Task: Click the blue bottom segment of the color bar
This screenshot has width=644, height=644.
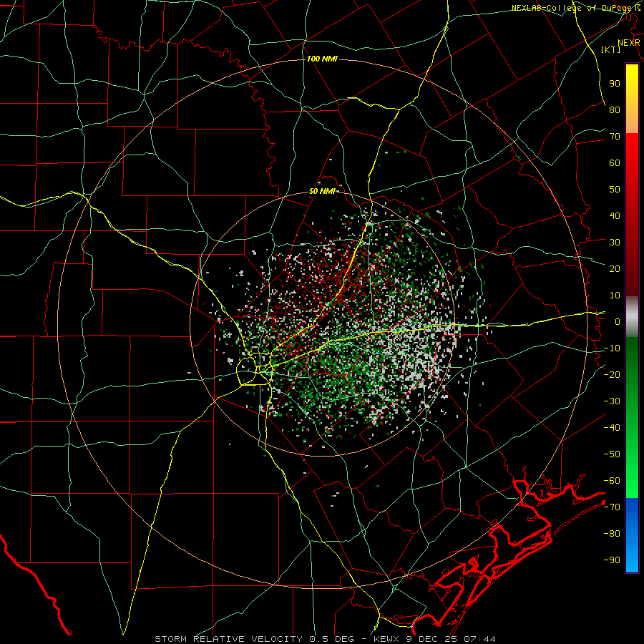Action: 632,535
